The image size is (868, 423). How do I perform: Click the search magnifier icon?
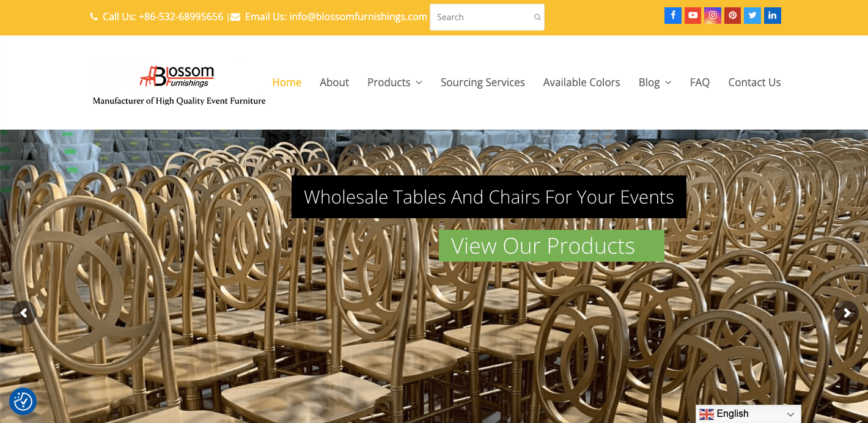(x=537, y=17)
